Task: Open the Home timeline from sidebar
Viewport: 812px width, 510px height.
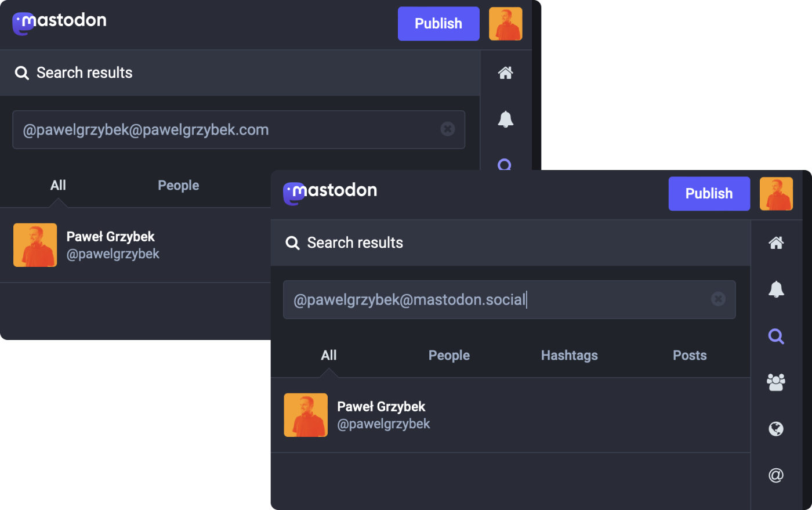Action: pyautogui.click(x=776, y=243)
